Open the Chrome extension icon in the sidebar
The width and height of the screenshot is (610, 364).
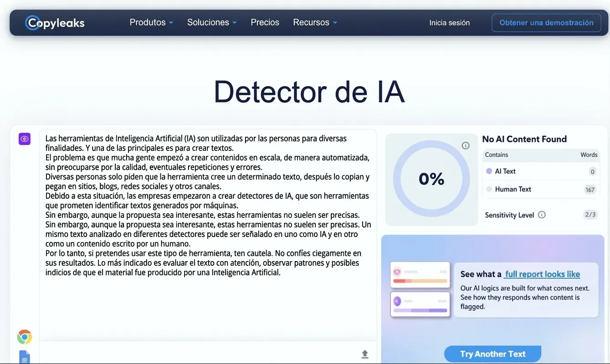tap(25, 337)
